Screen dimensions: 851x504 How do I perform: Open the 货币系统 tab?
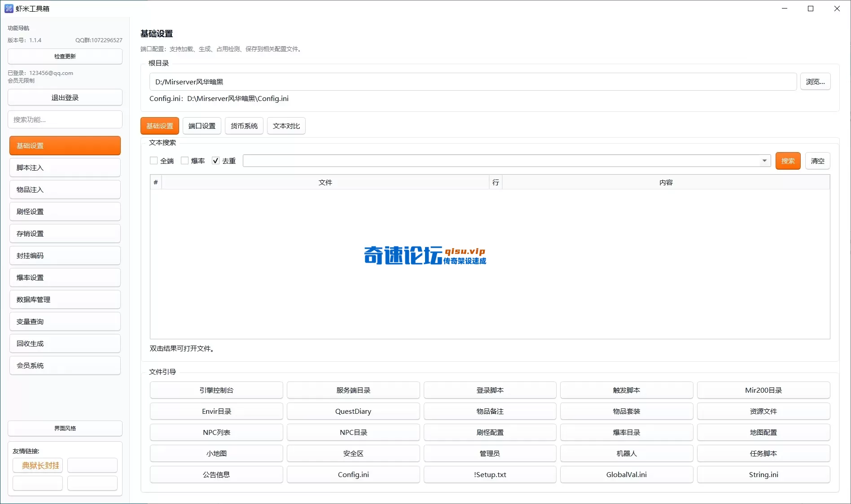[244, 126]
